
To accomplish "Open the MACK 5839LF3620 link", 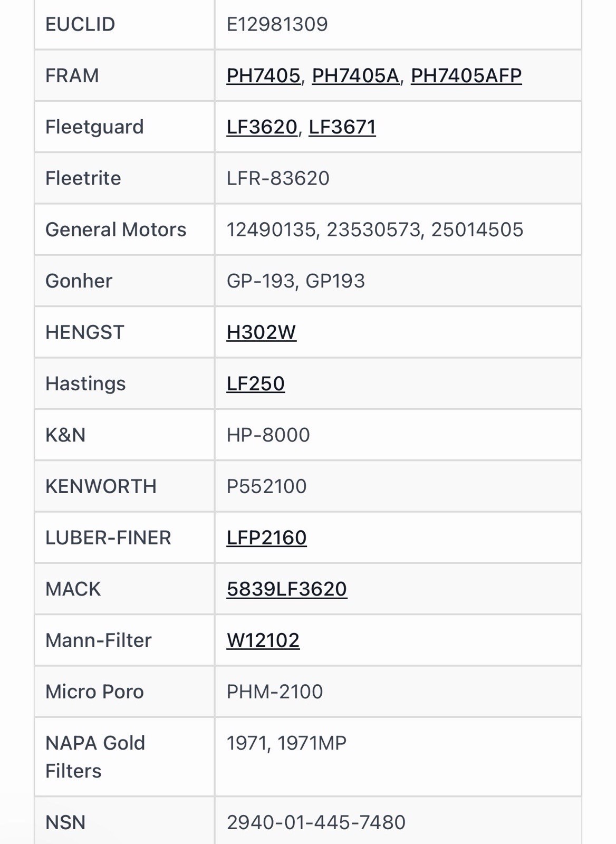I will pyautogui.click(x=287, y=589).
